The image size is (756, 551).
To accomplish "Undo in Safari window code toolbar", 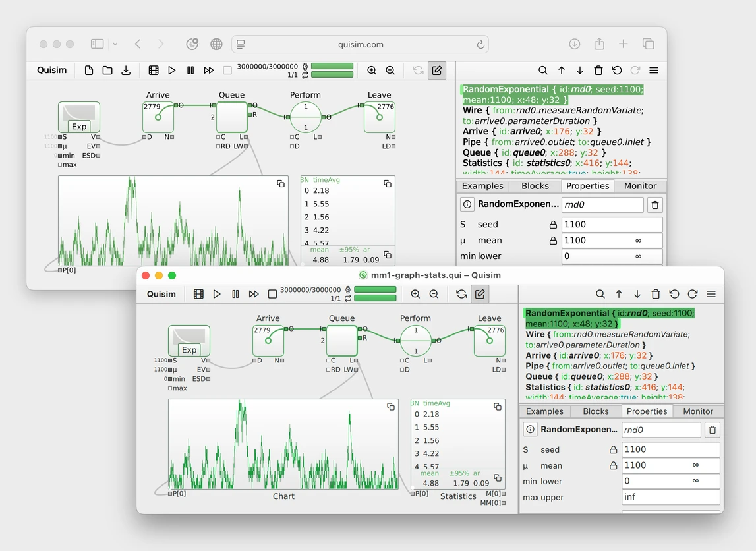I will [617, 71].
